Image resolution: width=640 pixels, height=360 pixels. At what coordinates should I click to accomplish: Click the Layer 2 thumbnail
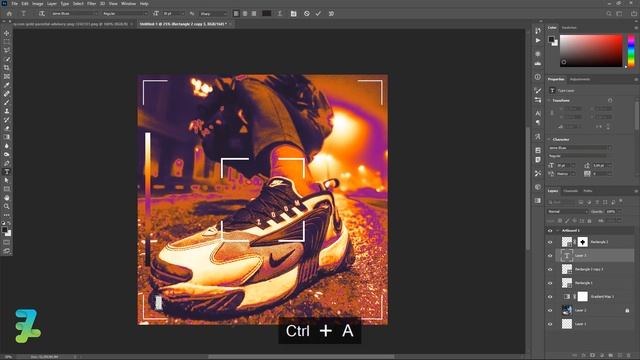point(567,310)
